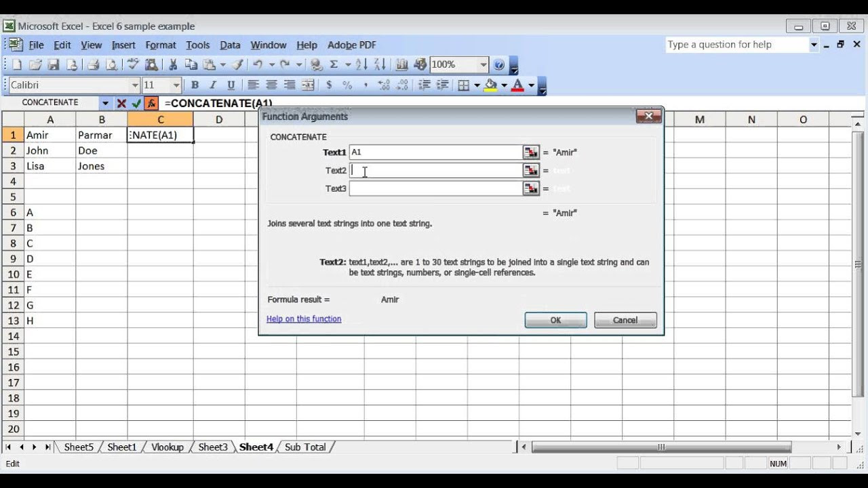Click red X cancel formula icon
The image size is (868, 488).
[x=121, y=104]
